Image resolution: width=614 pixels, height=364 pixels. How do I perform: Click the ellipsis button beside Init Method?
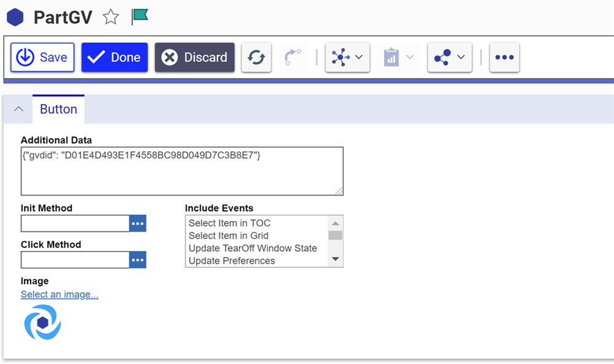[x=138, y=223]
